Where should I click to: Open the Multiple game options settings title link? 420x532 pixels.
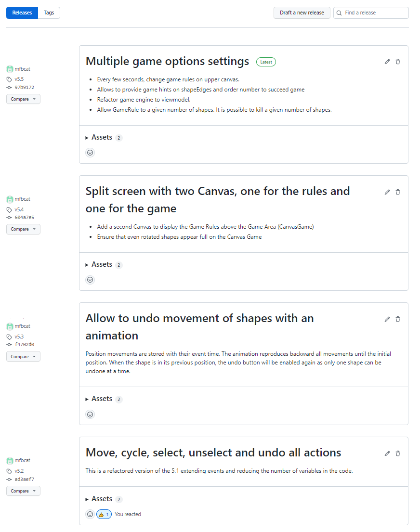(167, 62)
